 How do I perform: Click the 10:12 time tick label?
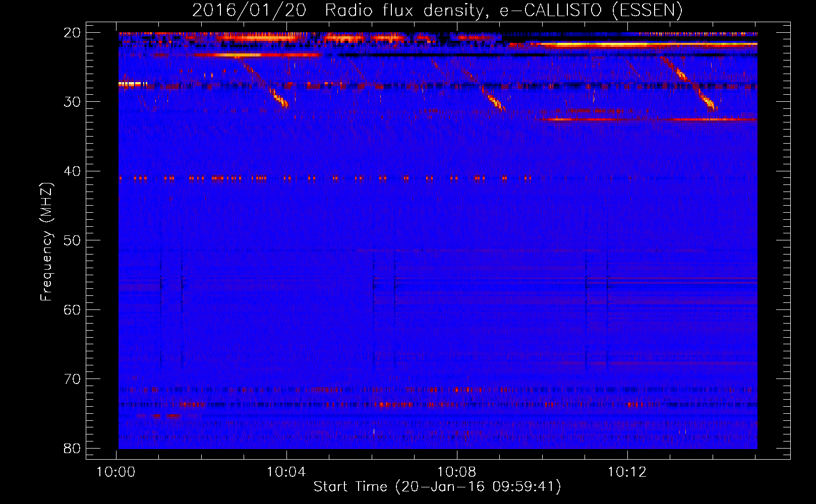tap(627, 472)
